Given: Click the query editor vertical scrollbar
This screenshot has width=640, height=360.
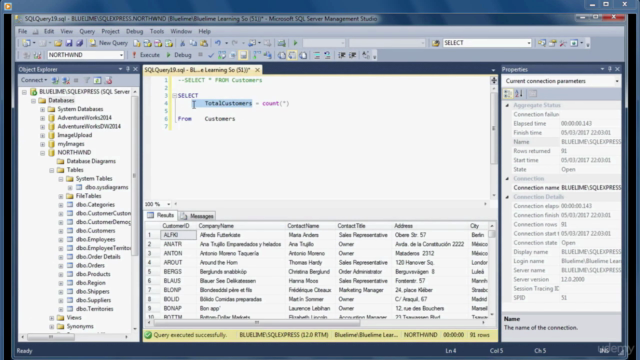Looking at the screenshot, I should 493,129.
